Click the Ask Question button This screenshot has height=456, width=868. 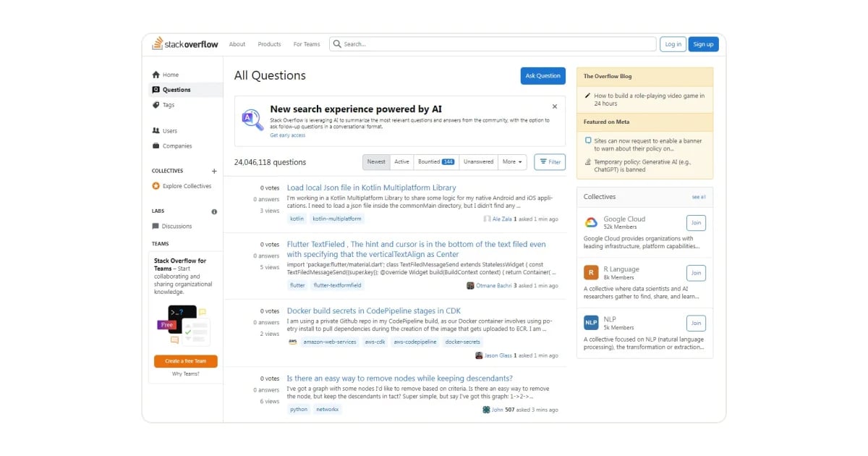click(542, 75)
